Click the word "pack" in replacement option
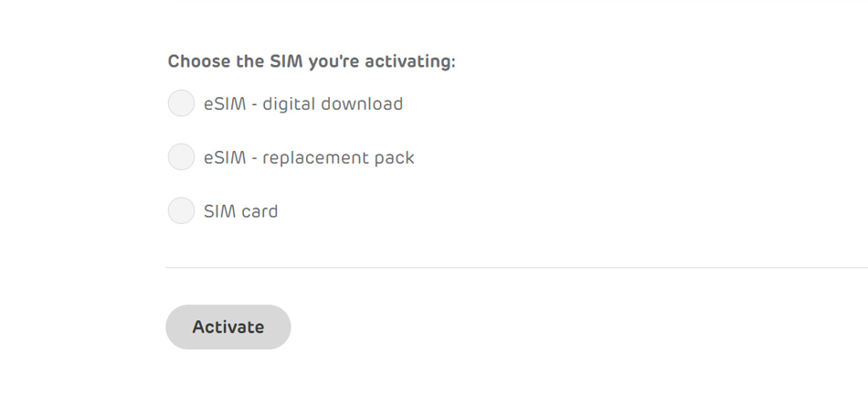 [395, 158]
